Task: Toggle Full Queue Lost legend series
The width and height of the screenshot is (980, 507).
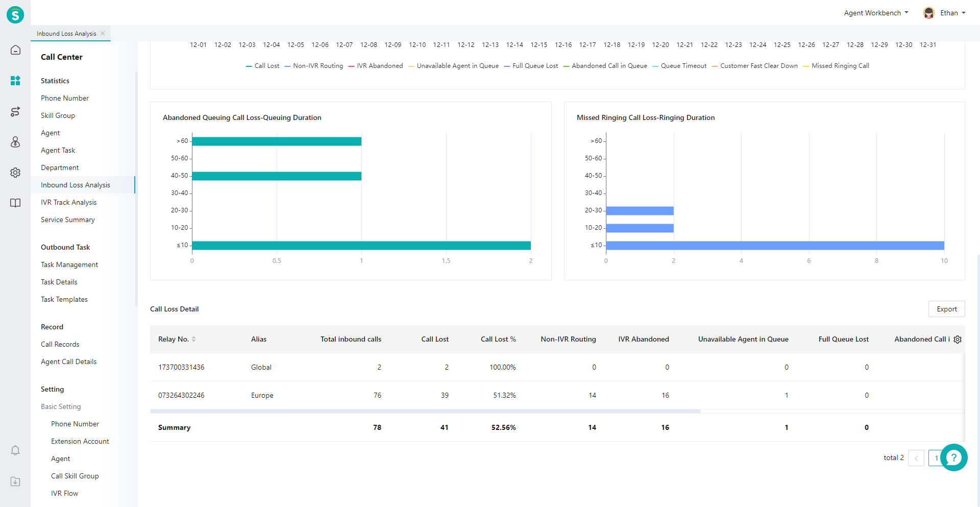Action: [531, 66]
